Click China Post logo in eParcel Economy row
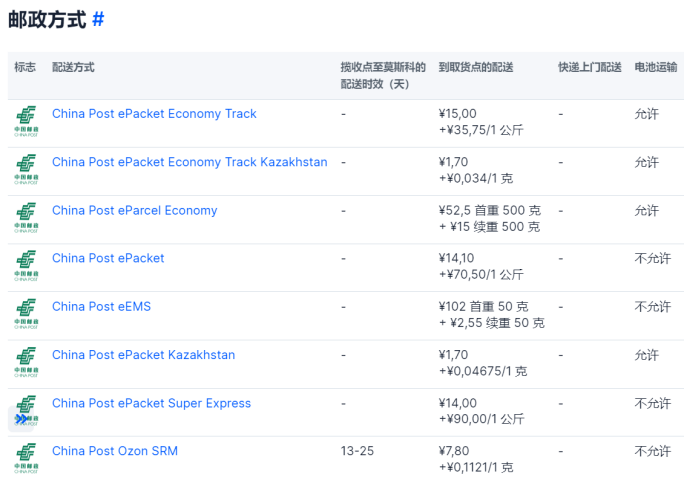This screenshot has height=484, width=684. tap(26, 218)
